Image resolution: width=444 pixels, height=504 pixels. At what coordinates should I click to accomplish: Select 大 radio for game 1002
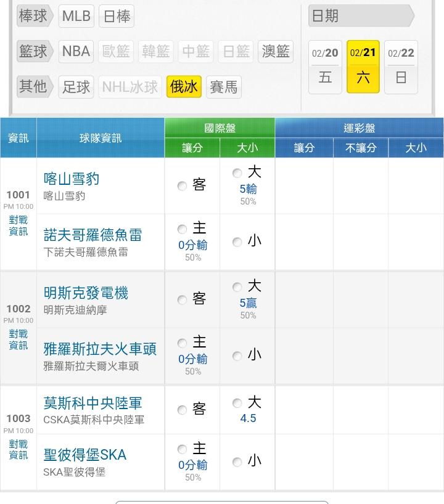237,287
